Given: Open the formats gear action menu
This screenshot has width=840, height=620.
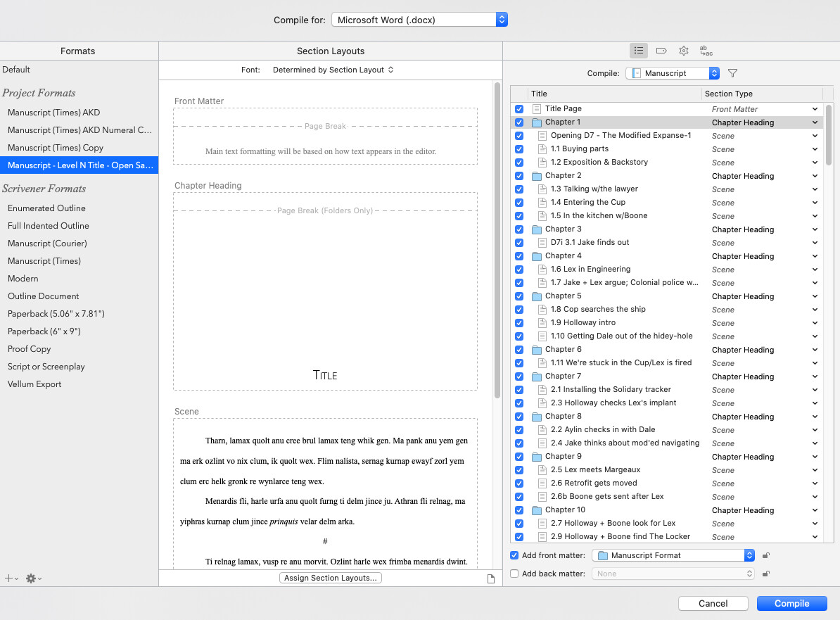Looking at the screenshot, I should point(33,578).
